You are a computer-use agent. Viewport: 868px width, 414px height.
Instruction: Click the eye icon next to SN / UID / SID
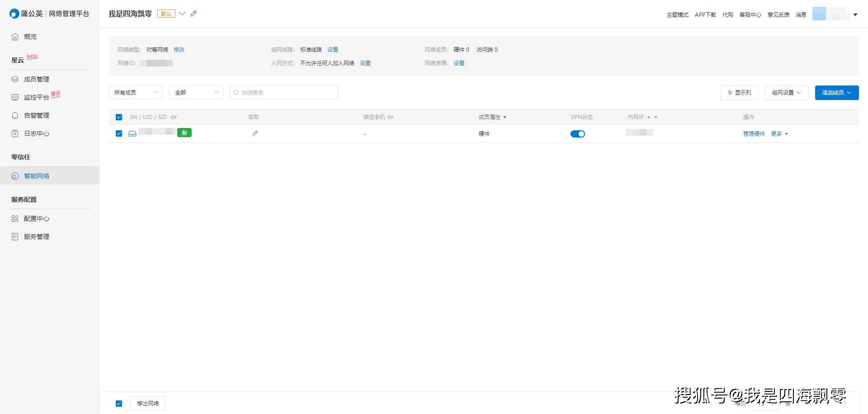(174, 117)
